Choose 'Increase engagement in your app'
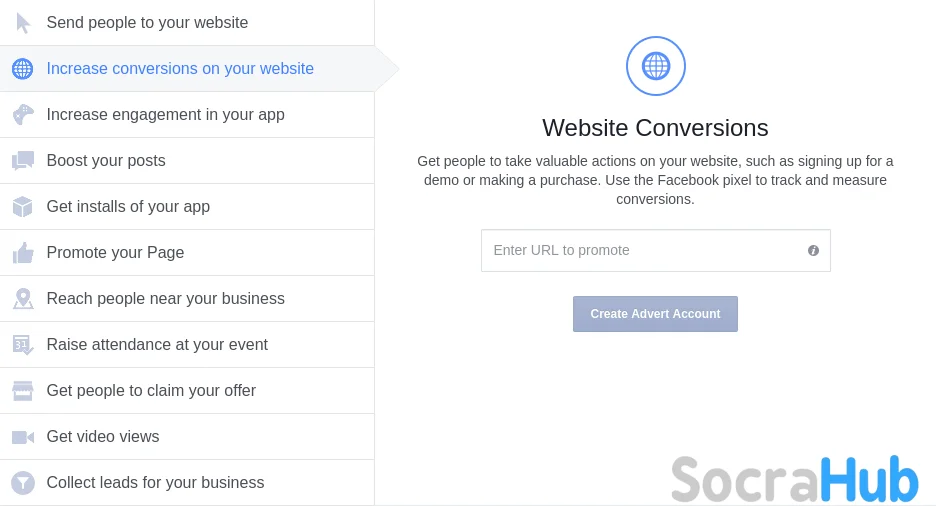Viewport: 936px width, 506px height. [165, 115]
